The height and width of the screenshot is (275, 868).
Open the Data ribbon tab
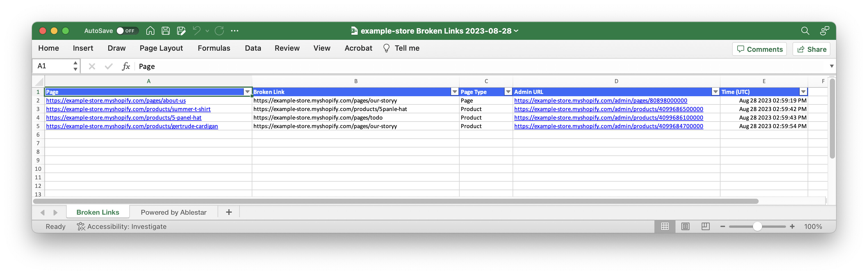coord(253,48)
